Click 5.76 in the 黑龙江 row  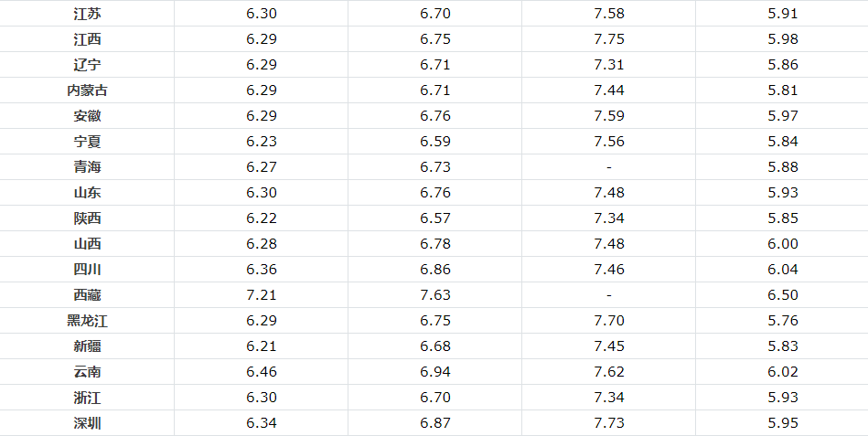click(x=783, y=321)
